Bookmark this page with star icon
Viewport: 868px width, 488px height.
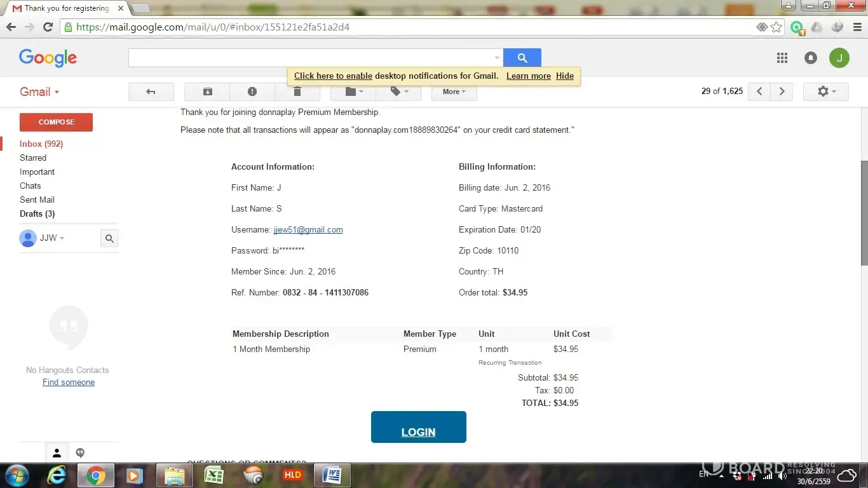pyautogui.click(x=776, y=27)
